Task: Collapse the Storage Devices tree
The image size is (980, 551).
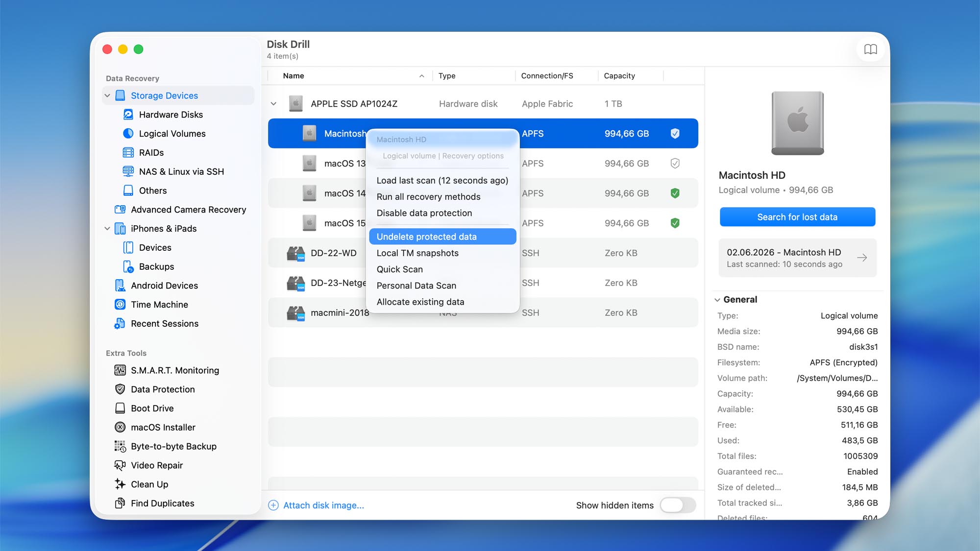Action: pos(107,96)
